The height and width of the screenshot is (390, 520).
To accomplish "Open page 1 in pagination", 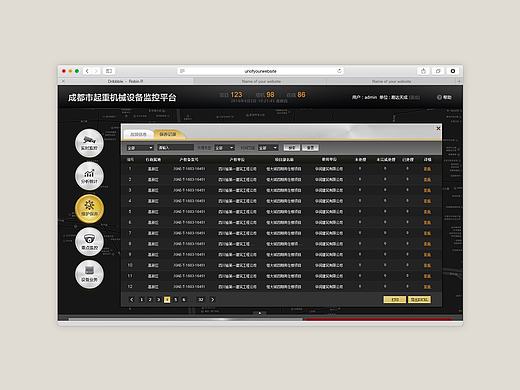I will tap(141, 300).
